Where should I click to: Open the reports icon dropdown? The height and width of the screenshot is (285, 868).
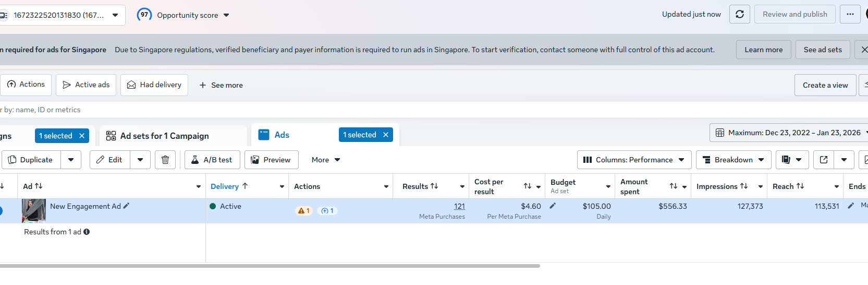[x=792, y=160]
